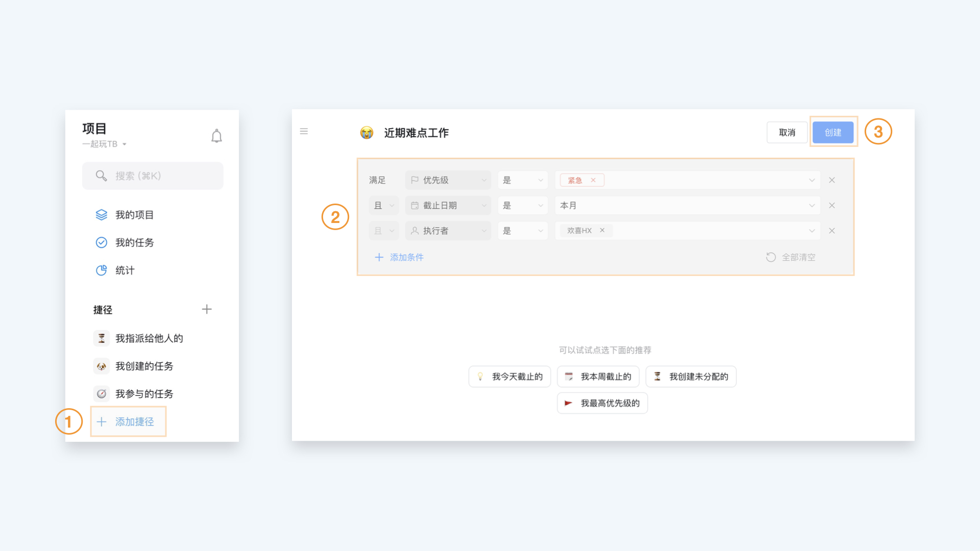
Task: Click the hamburger menu icon
Action: 304,132
